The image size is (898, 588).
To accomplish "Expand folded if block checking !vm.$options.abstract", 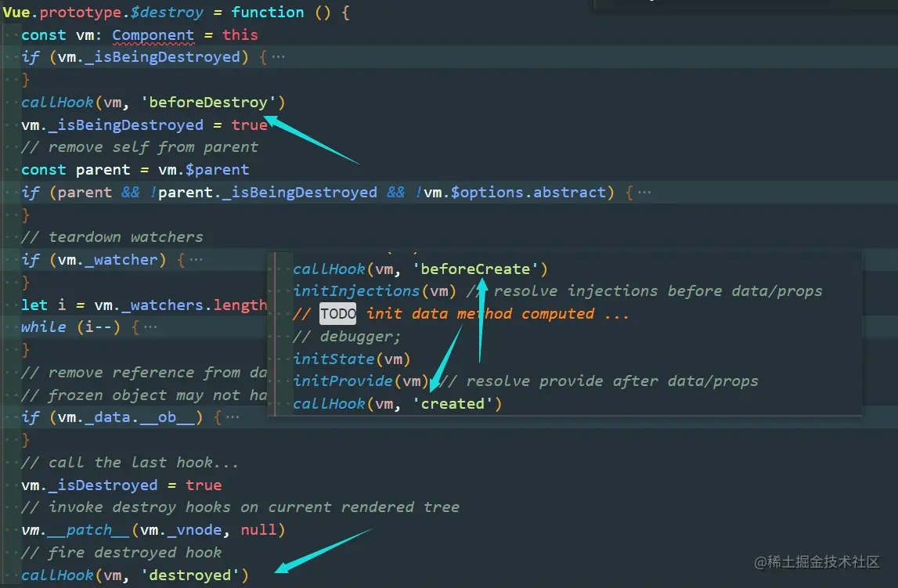I will click(x=644, y=193).
